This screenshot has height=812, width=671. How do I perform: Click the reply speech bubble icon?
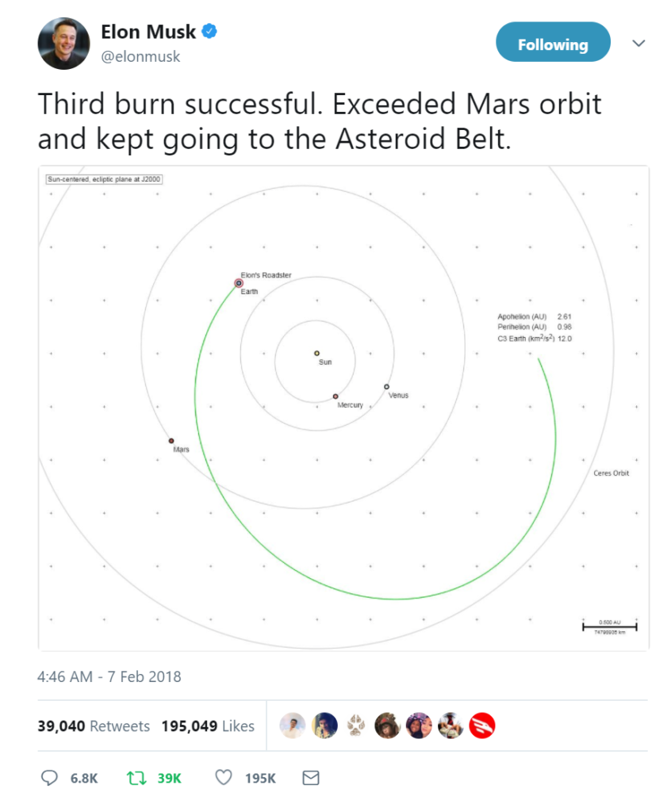[x=49, y=778]
